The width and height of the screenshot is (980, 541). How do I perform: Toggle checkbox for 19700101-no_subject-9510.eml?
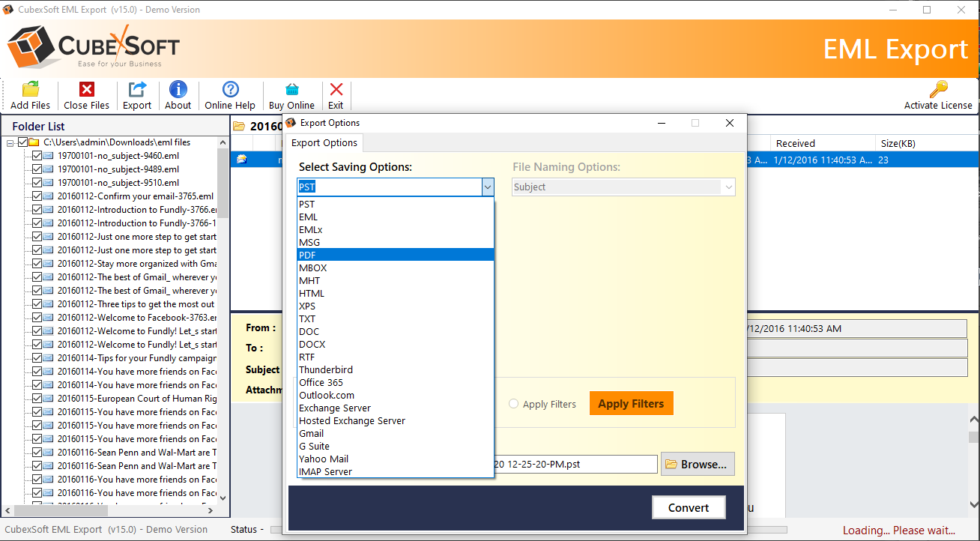pyautogui.click(x=37, y=183)
